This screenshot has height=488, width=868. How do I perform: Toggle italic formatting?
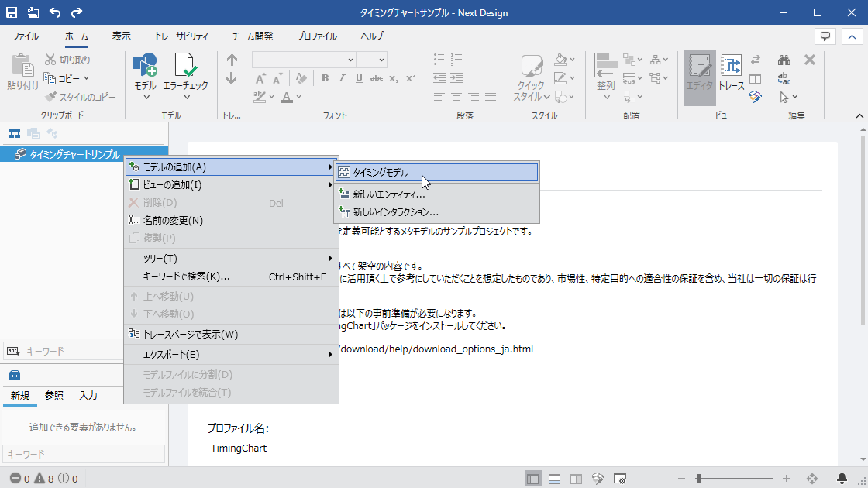click(342, 78)
